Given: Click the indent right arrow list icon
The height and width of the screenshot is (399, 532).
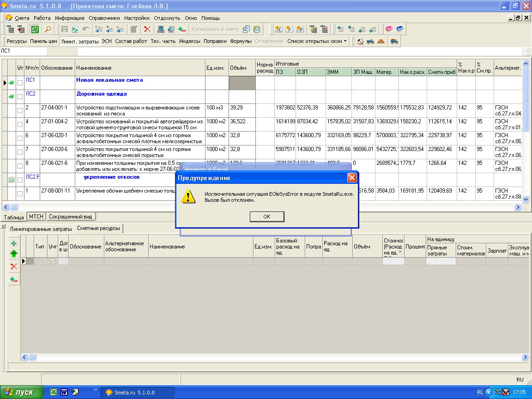Looking at the screenshot, I should (341, 29).
